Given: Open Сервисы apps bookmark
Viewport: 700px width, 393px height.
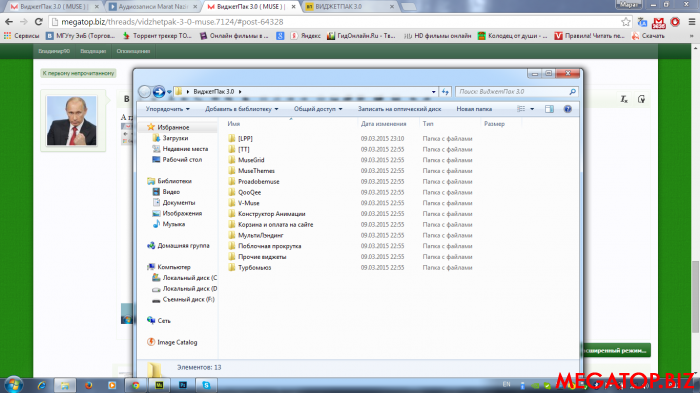Looking at the screenshot, I should tap(22, 36).
